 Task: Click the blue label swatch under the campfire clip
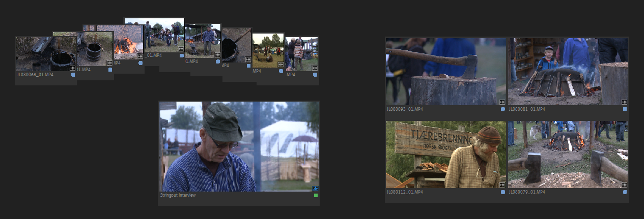pyautogui.click(x=141, y=64)
